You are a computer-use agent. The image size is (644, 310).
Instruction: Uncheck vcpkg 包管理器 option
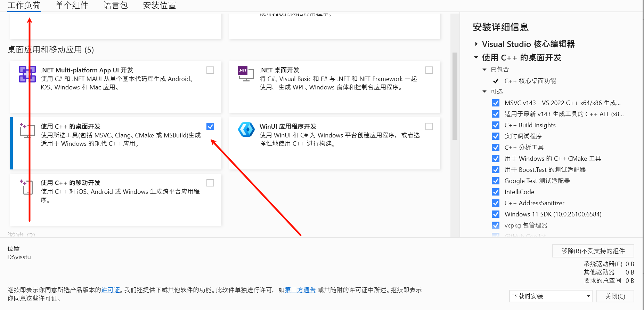click(496, 225)
